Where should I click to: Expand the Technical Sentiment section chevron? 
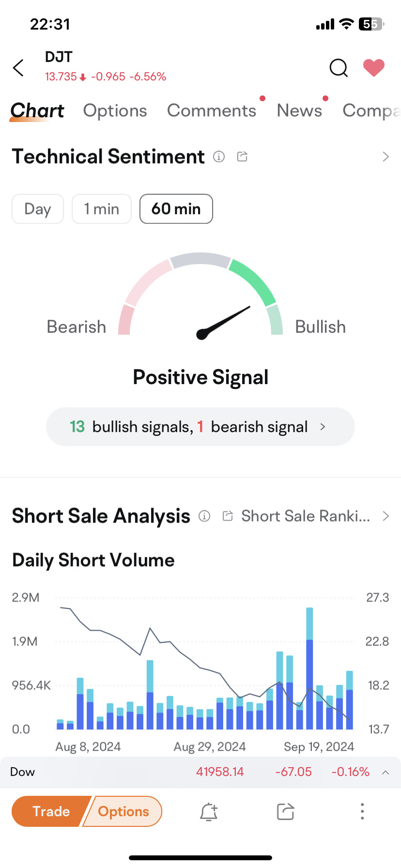pyautogui.click(x=386, y=156)
